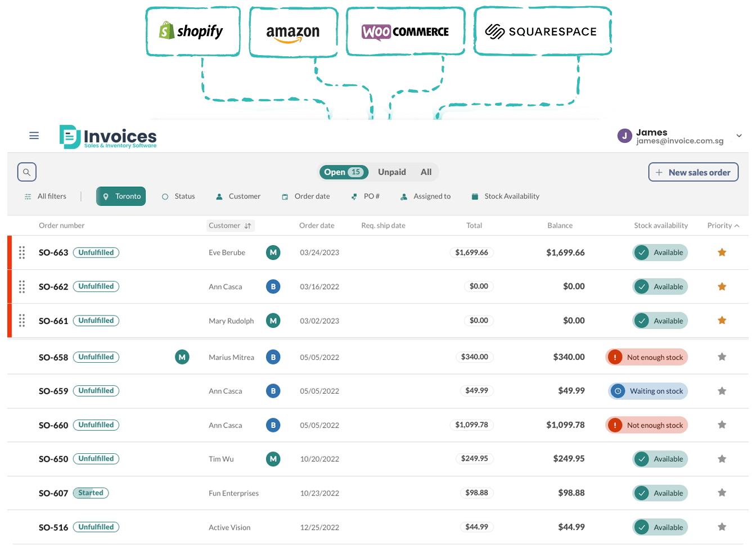This screenshot has width=756, height=550.
Task: Mark SO-658 as priority with star
Action: point(722,357)
